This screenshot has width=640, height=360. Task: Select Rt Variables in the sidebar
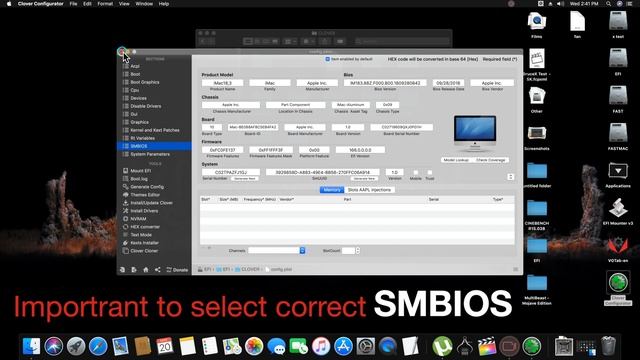click(x=142, y=138)
